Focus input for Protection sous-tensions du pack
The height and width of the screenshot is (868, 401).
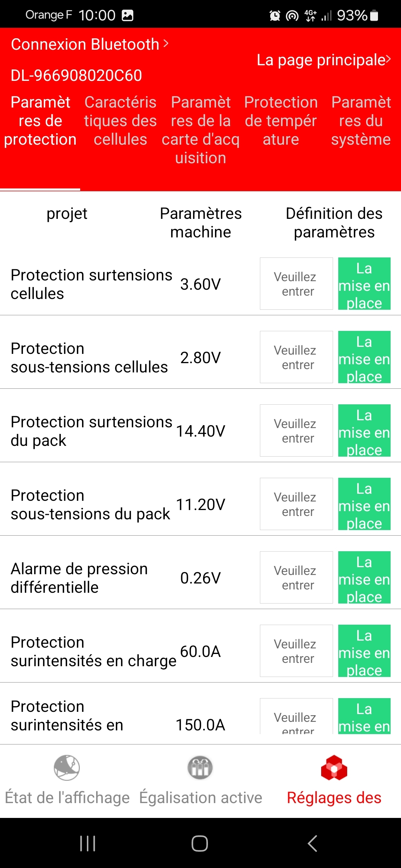(296, 504)
